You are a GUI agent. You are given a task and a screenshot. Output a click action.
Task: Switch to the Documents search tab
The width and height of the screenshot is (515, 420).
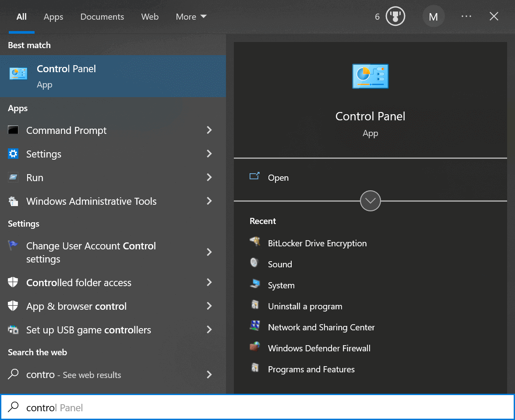pos(102,17)
